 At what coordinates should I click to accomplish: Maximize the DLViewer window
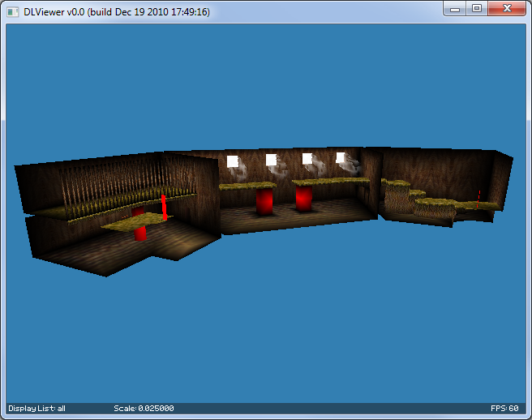point(477,8)
